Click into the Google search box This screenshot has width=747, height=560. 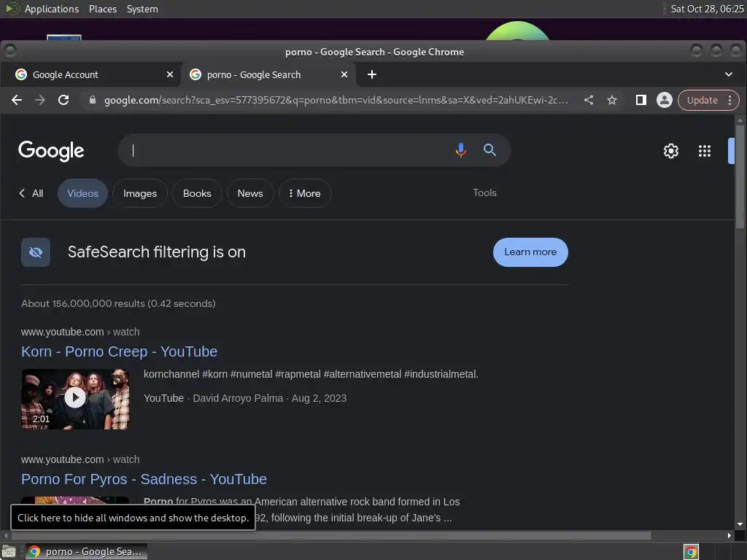286,150
